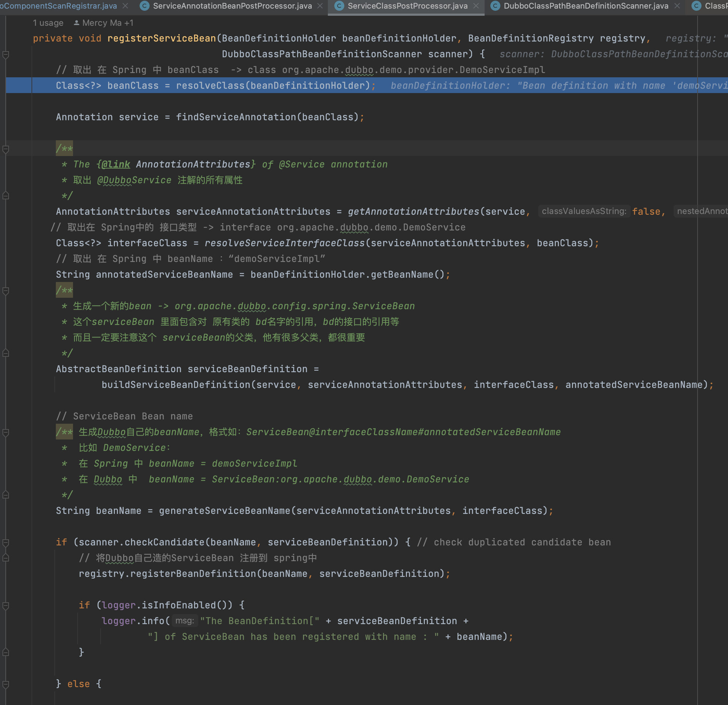The image size is (728, 705).
Task: Click the @link tag in the Javadoc
Action: 116,164
